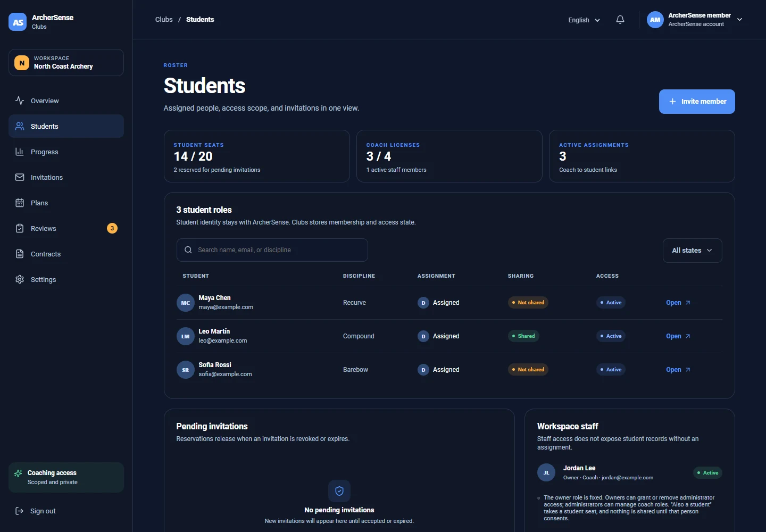Viewport: 766px width, 532px height.
Task: Open the Progress section
Action: 66,152
